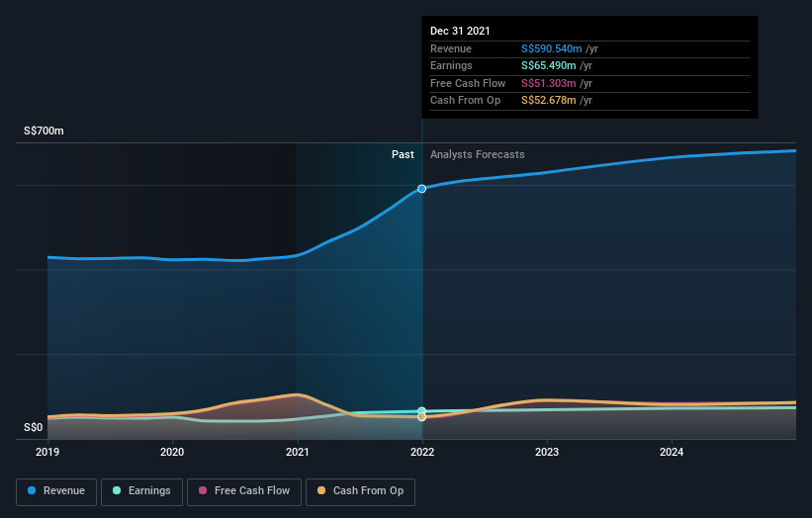Click the 'Cash From Op' row label in tooltip
This screenshot has width=812, height=518.
point(465,101)
